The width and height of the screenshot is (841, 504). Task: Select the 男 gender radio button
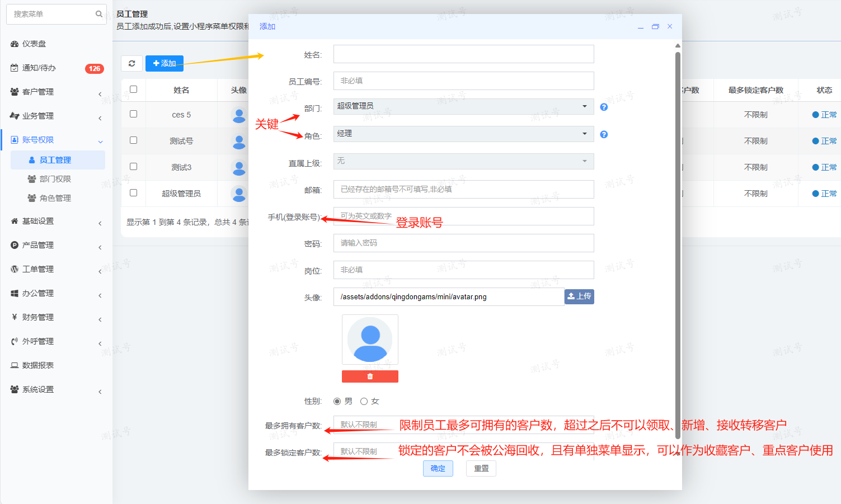337,401
